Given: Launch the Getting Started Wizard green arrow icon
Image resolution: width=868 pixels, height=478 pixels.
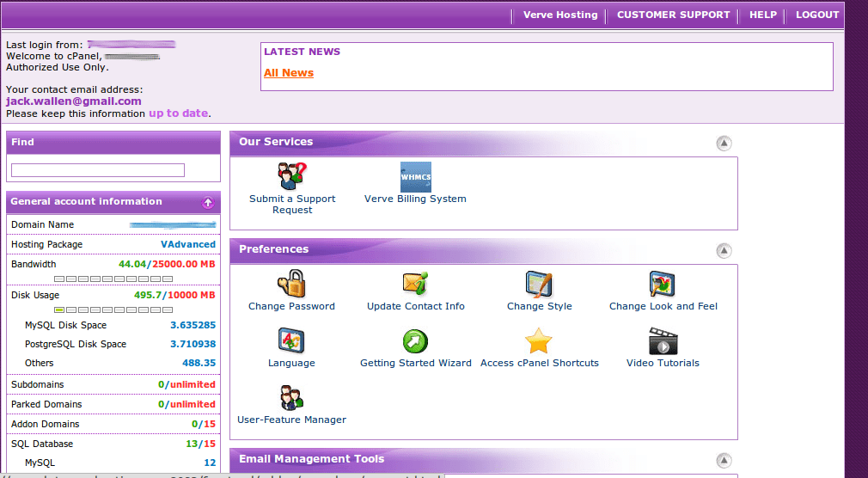Looking at the screenshot, I should [x=415, y=341].
